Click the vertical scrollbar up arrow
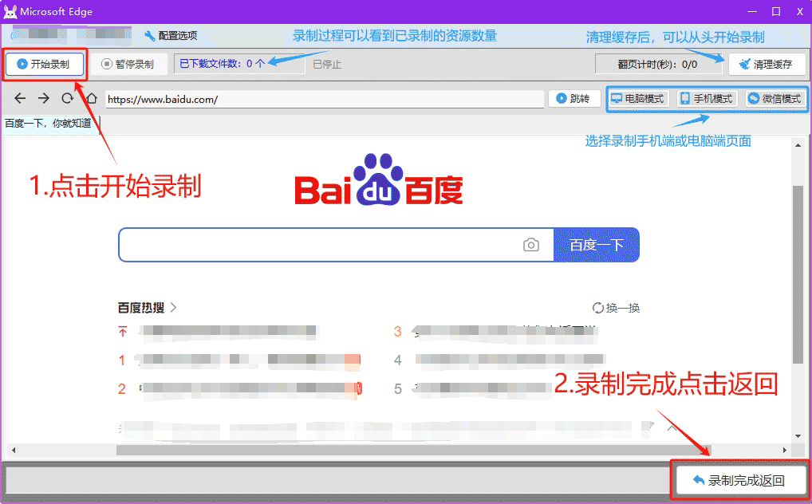 pyautogui.click(x=798, y=146)
